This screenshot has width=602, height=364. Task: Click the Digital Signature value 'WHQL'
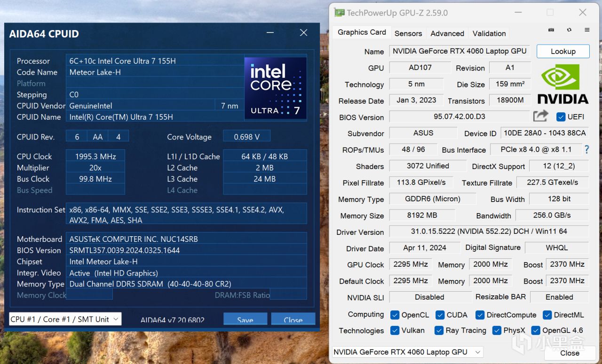(x=557, y=248)
